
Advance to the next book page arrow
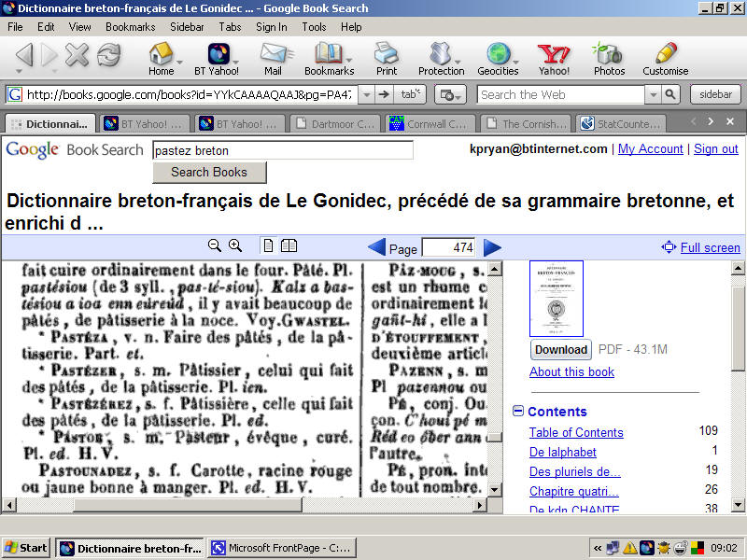[492, 246]
